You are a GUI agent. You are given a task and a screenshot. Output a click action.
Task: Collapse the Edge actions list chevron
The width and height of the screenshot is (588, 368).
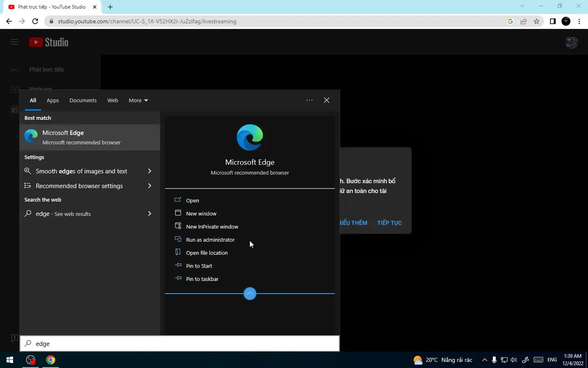[x=250, y=294]
